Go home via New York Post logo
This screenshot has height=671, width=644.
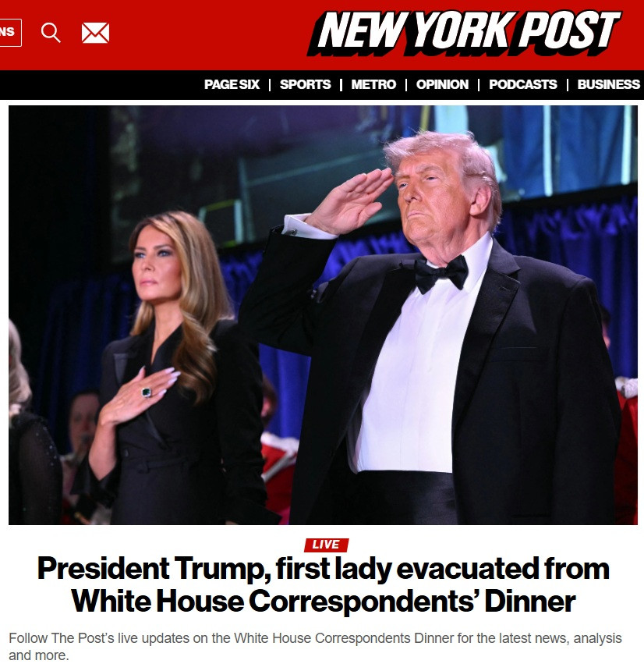(464, 33)
